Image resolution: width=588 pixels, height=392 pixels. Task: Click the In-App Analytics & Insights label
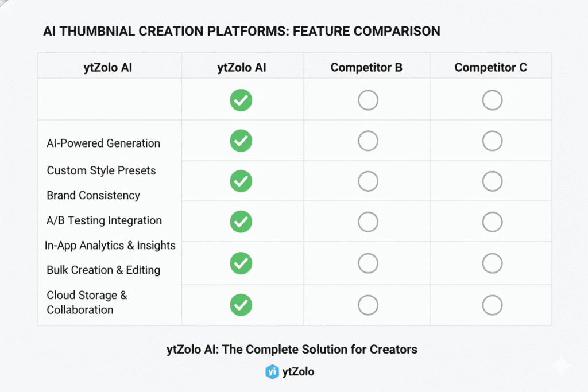110,245
